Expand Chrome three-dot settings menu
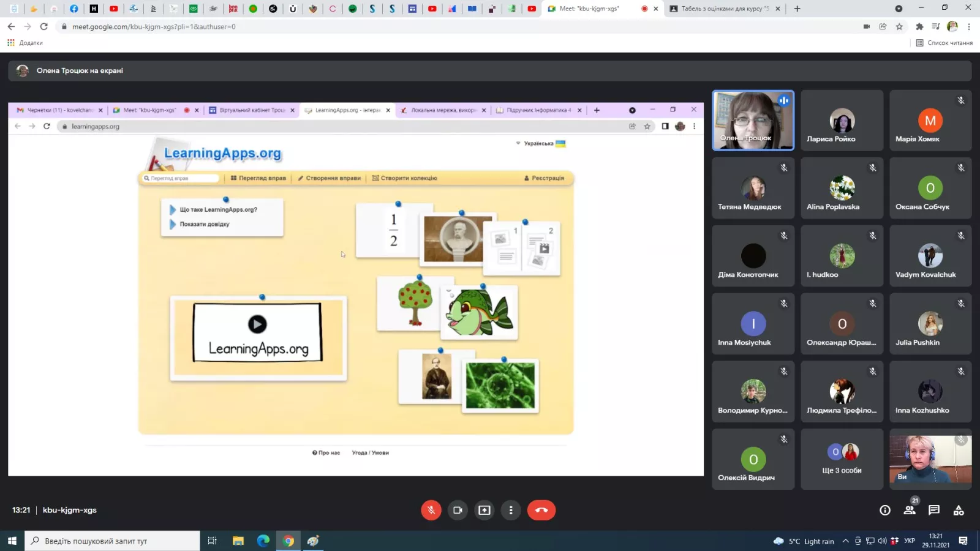Screen dimensions: 980x551 (969, 26)
